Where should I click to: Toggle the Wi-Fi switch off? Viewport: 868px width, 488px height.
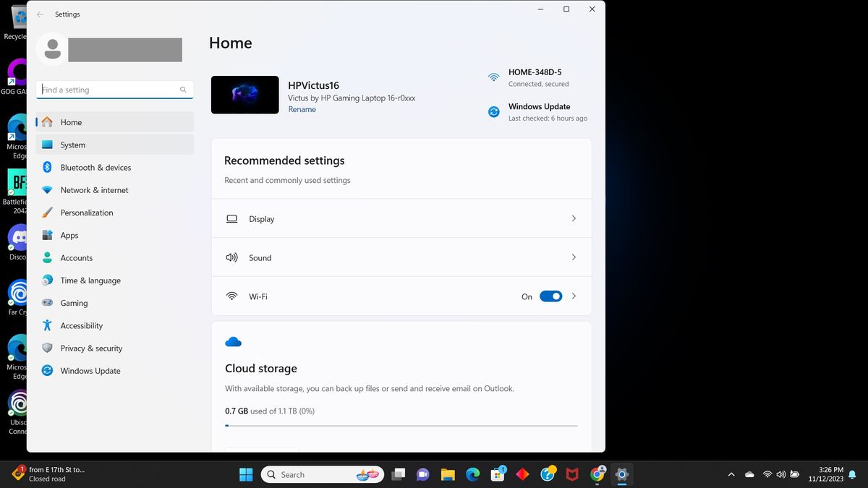click(550, 296)
